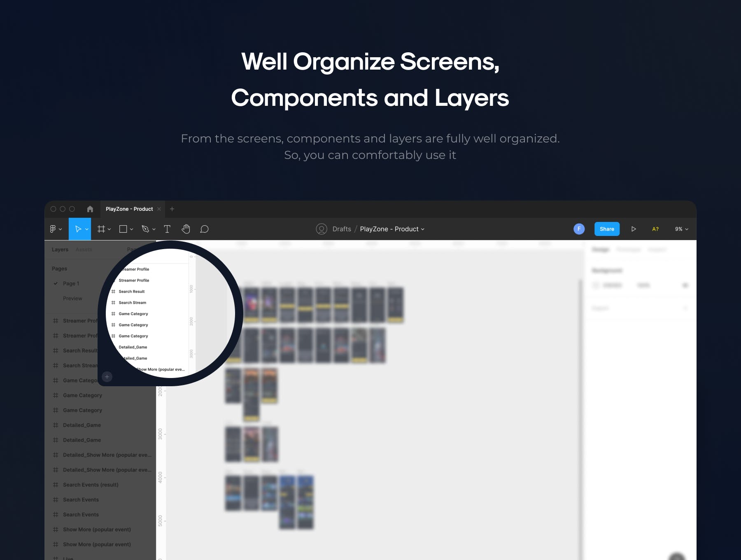This screenshot has height=560, width=741.
Task: Switch to the Layers tab
Action: coord(60,250)
